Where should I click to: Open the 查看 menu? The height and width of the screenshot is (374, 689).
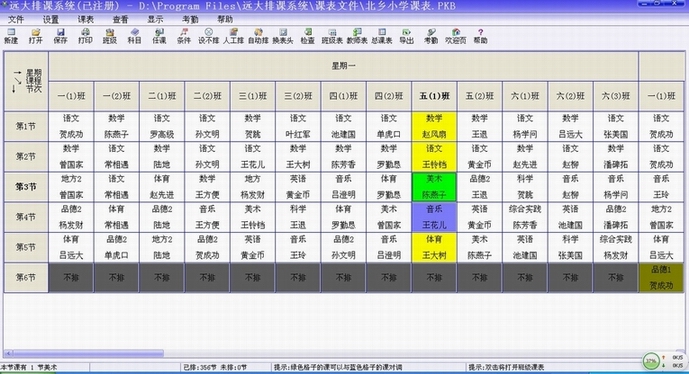[120, 19]
